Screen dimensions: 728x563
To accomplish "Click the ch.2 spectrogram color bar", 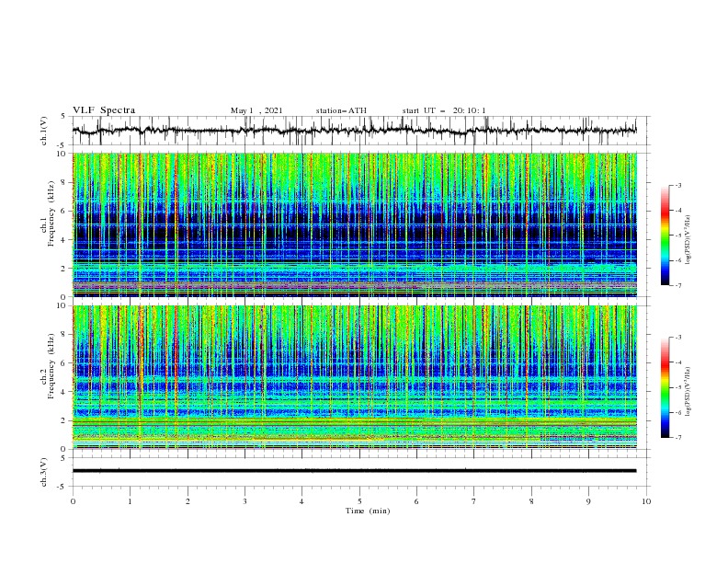I will (x=665, y=387).
